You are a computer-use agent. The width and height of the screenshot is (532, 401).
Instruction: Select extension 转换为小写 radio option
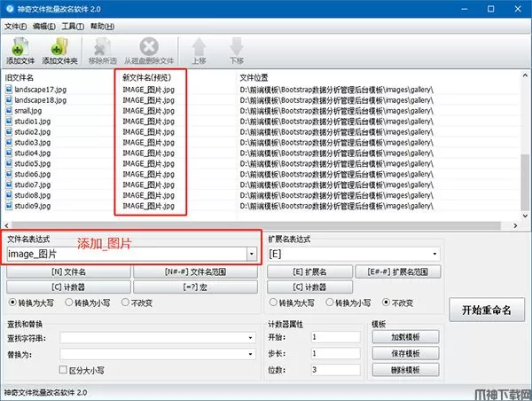[x=330, y=303]
